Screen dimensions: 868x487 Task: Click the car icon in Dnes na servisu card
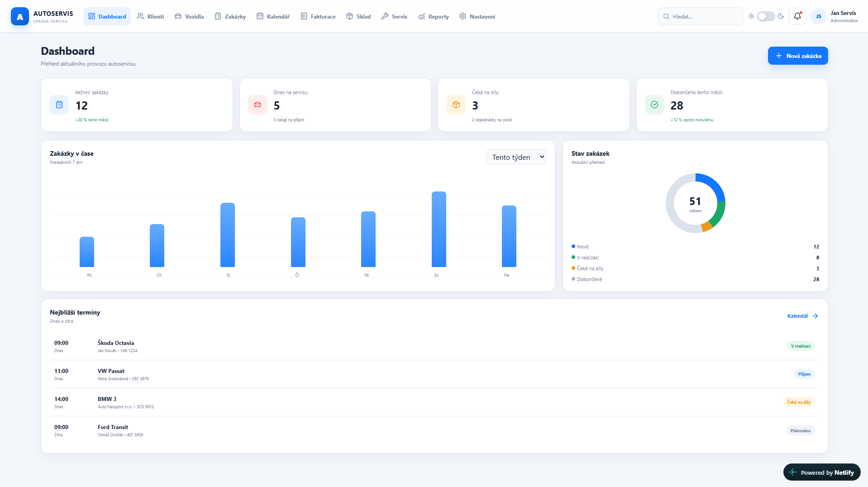coord(258,105)
